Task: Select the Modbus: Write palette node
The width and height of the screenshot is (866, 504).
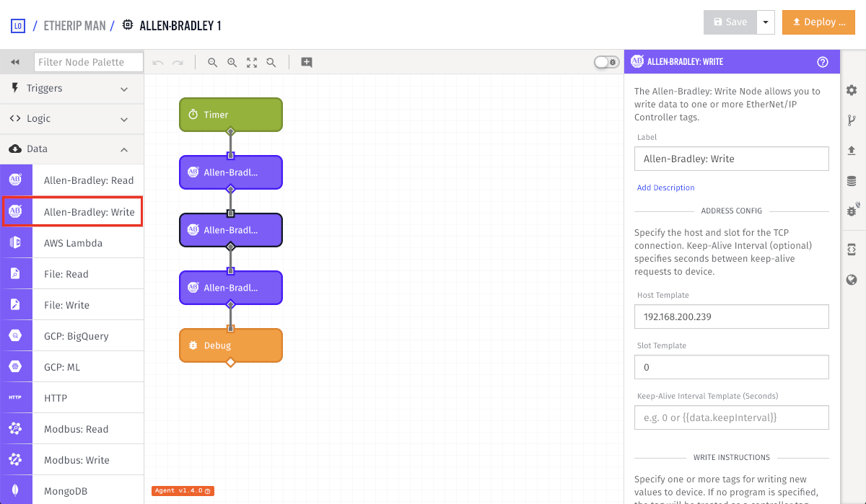Action: pos(72,460)
